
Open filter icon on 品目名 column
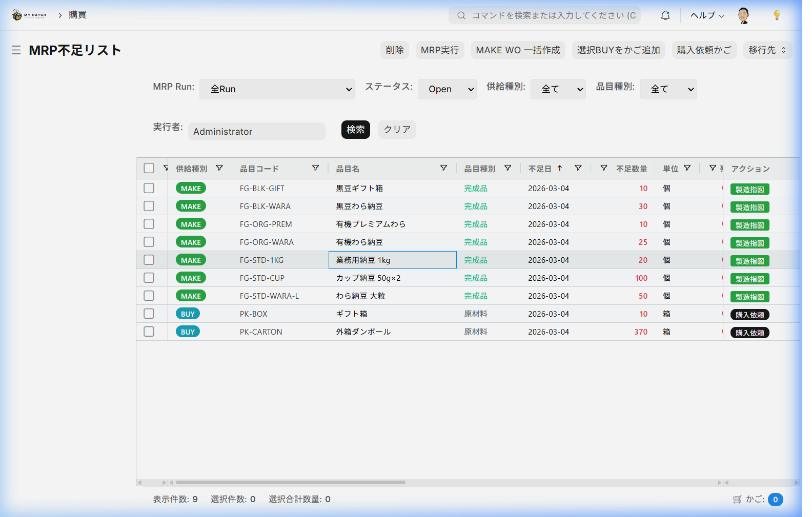[x=443, y=168]
